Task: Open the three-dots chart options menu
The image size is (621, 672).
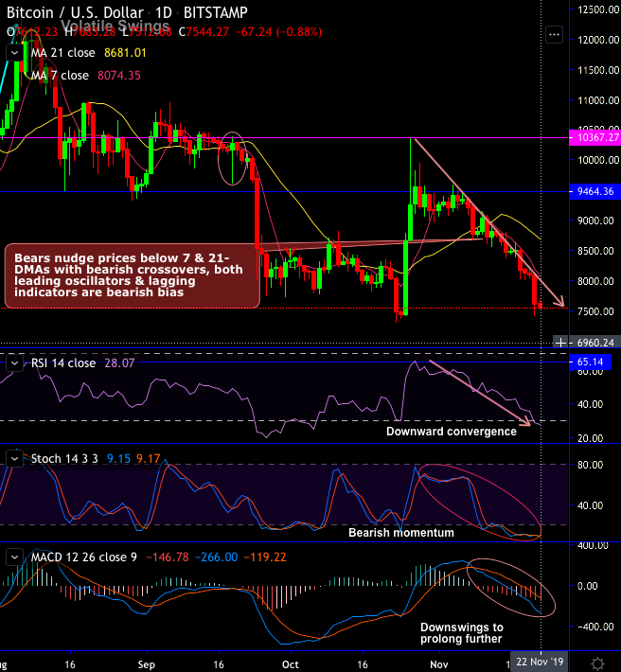Action: [x=554, y=35]
